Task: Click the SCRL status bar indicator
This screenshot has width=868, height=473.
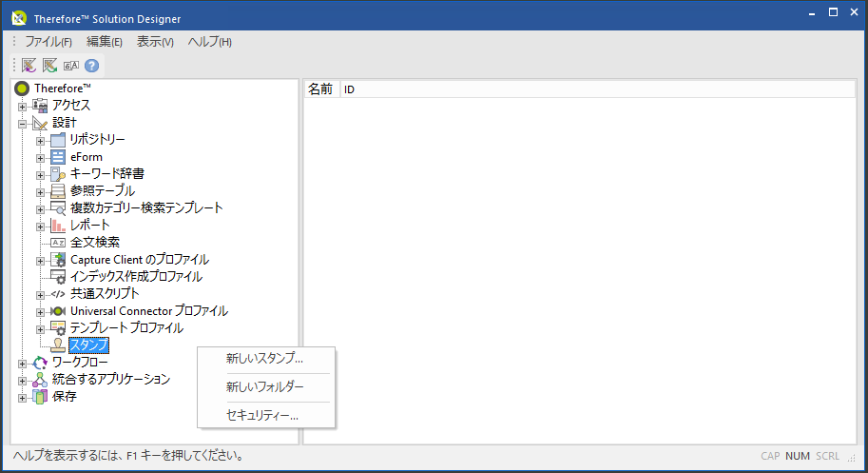Action: [x=827, y=457]
